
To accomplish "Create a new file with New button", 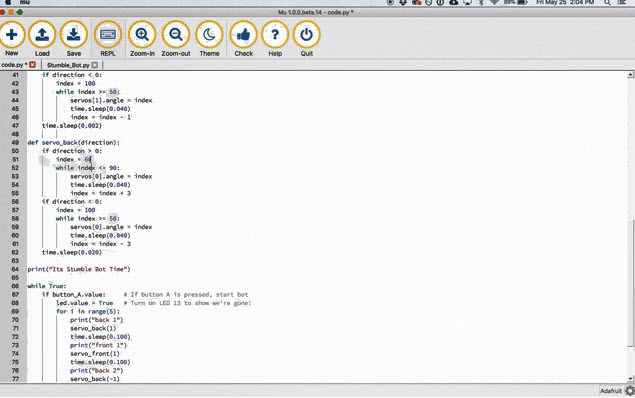I will pyautogui.click(x=12, y=38).
